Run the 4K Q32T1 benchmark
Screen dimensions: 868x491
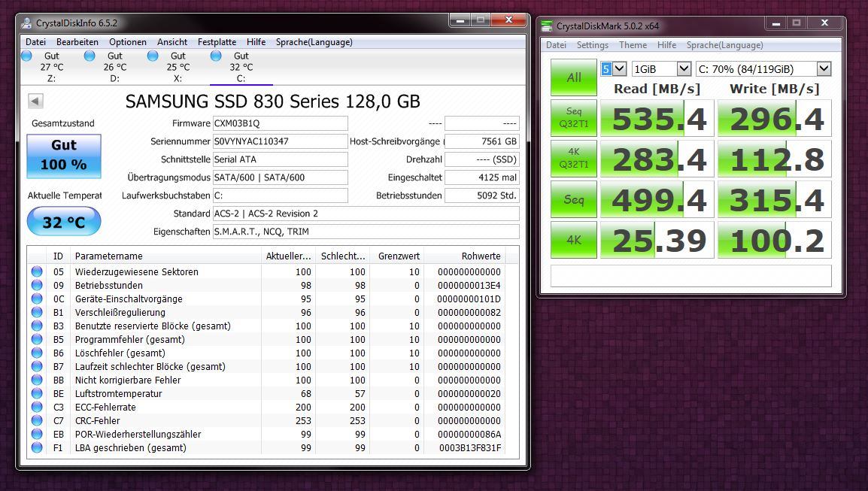click(573, 159)
